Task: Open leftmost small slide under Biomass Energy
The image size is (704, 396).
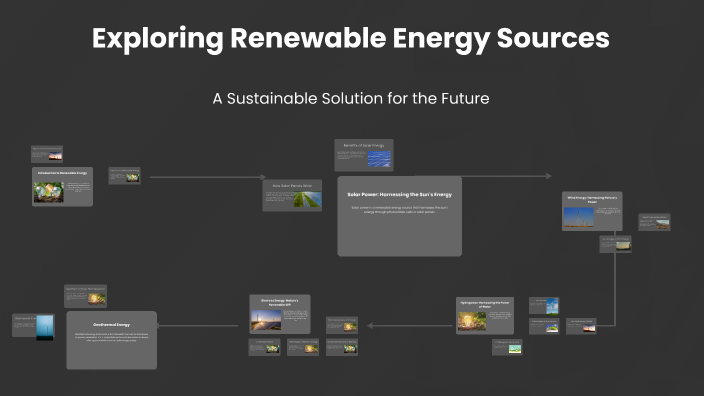Action: tap(264, 347)
